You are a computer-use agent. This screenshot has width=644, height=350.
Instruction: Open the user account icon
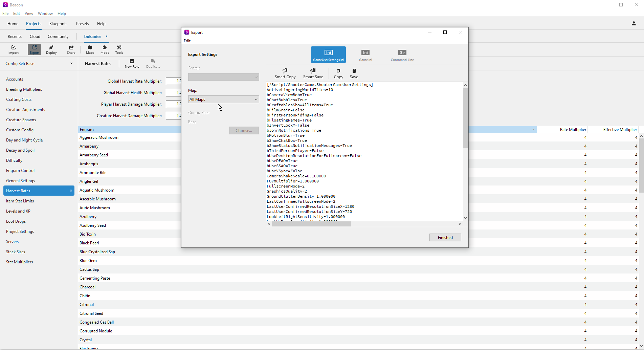click(634, 24)
